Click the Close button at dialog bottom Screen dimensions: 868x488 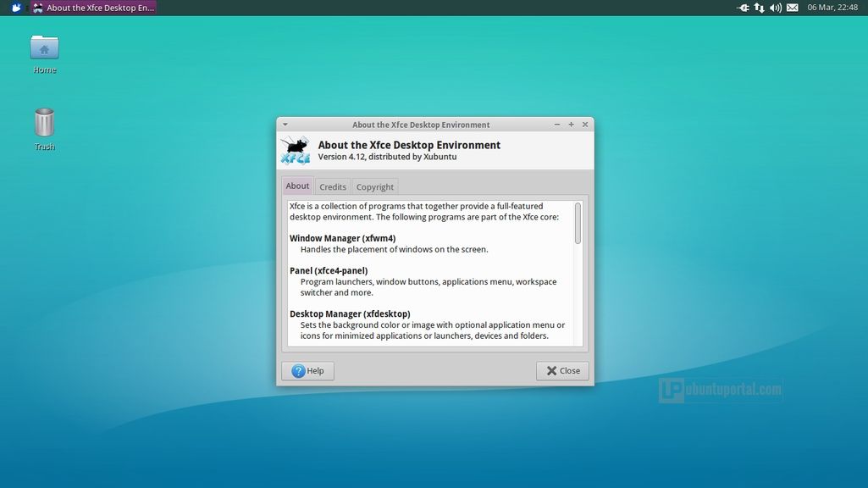tap(562, 371)
